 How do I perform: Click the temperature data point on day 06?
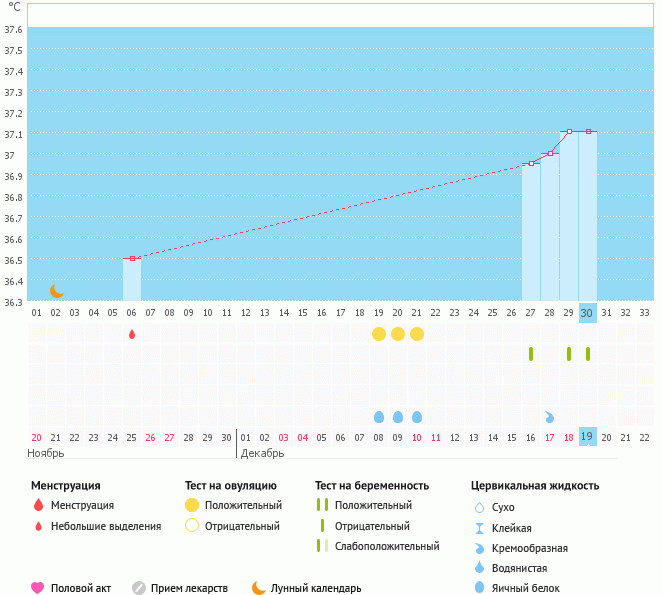point(132,258)
